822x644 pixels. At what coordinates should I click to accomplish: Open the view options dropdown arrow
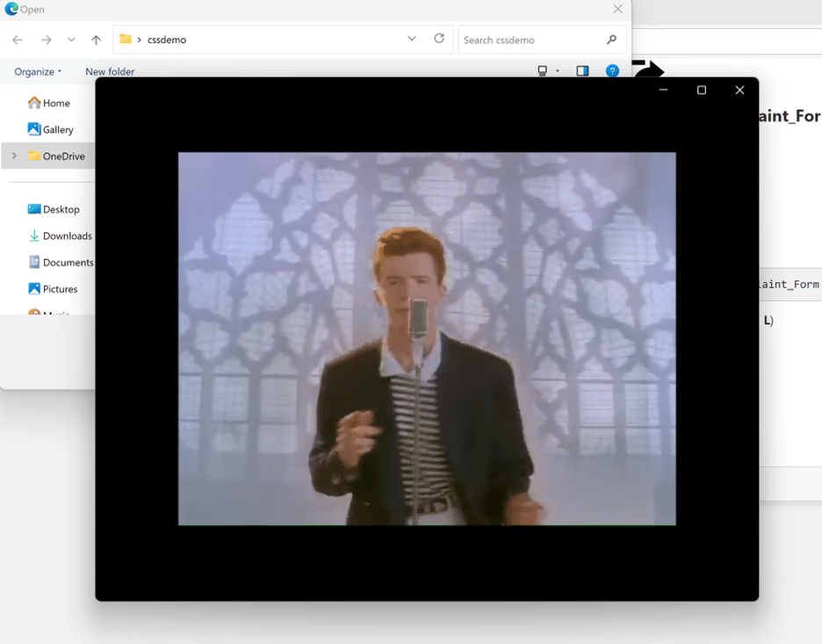[x=557, y=71]
